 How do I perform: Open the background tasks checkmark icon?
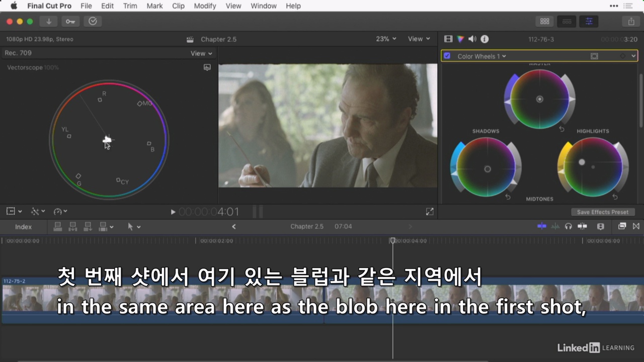click(x=93, y=21)
